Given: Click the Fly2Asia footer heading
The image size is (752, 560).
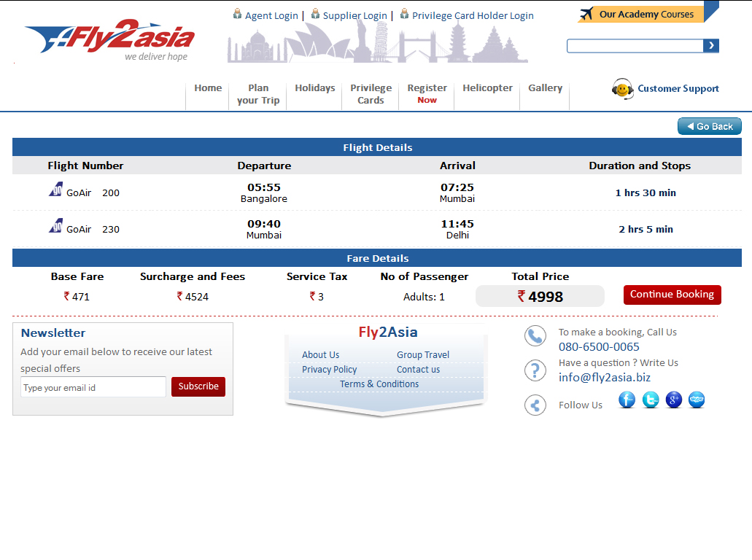Looking at the screenshot, I should [388, 332].
